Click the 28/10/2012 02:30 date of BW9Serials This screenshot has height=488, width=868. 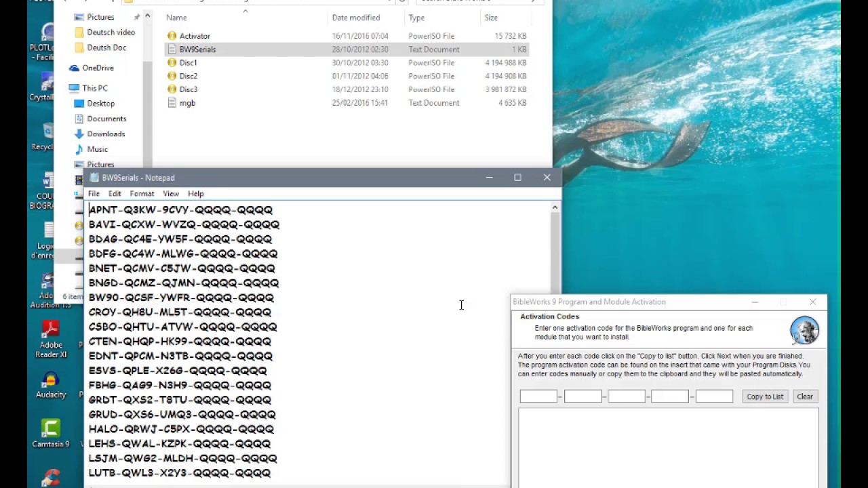tap(359, 49)
